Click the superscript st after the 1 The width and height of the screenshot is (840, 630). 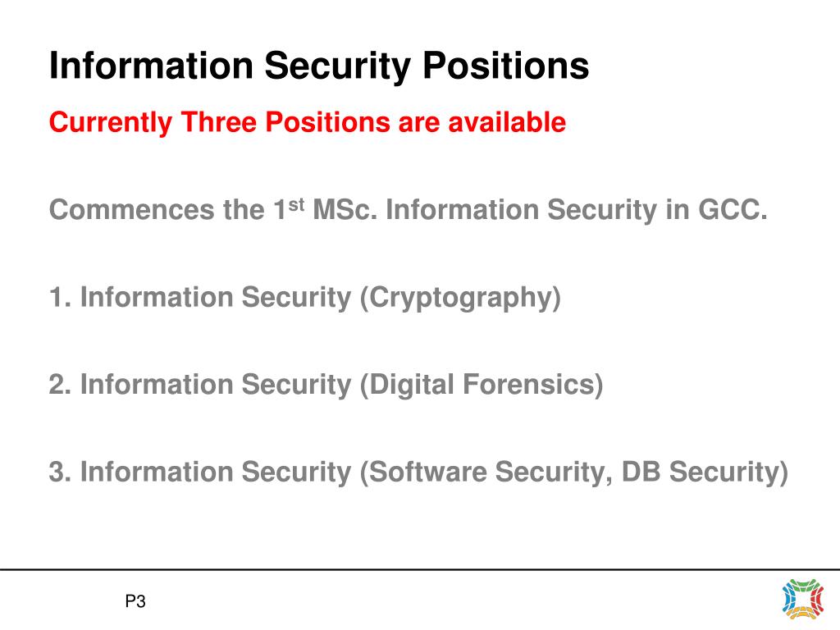pos(297,204)
